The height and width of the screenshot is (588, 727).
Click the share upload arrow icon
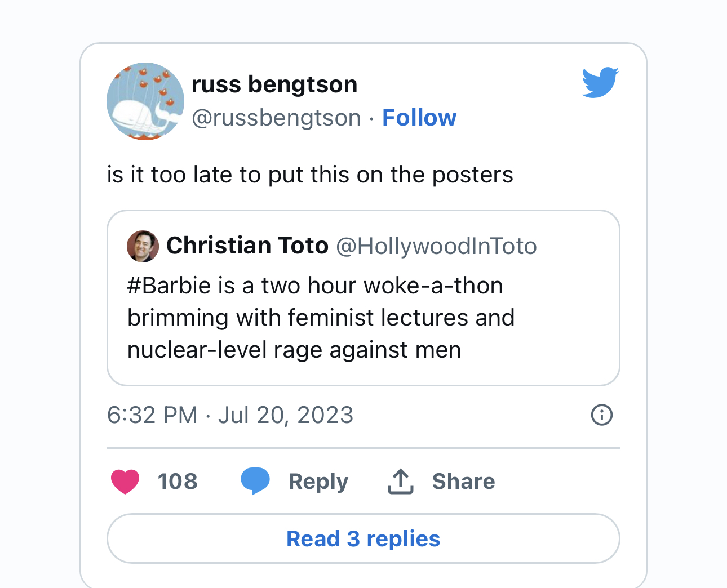401,482
